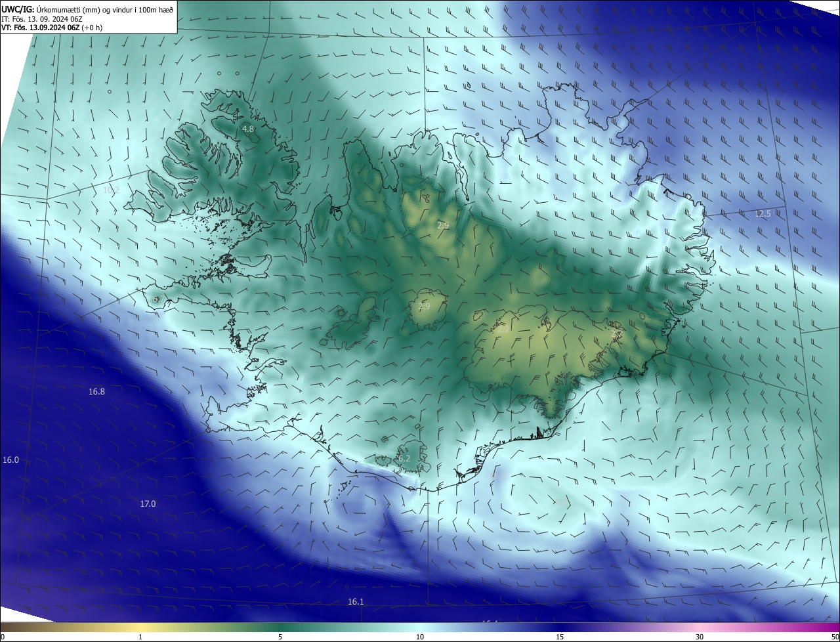Click the 10.2 value label
Viewport: 840px width, 642px height.
[111, 190]
